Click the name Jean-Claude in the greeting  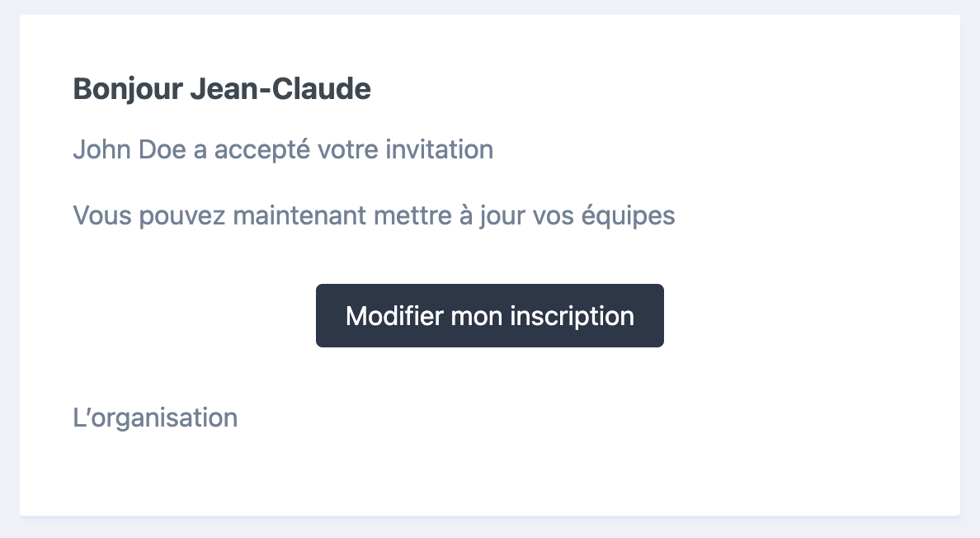pos(280,89)
